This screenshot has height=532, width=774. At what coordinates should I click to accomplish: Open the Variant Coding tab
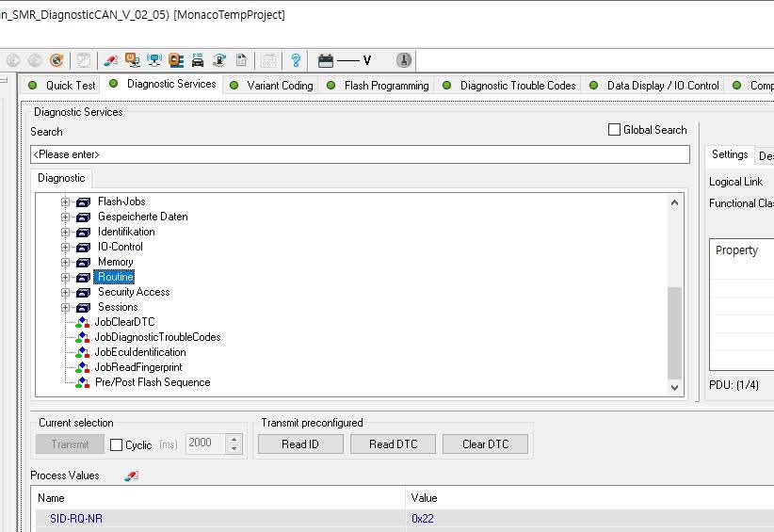point(272,86)
